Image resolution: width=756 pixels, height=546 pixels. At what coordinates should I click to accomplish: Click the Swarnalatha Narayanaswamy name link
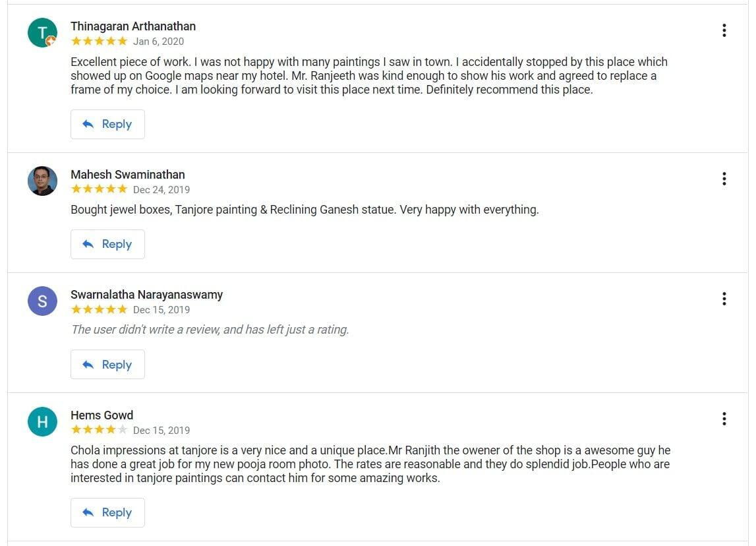point(146,295)
